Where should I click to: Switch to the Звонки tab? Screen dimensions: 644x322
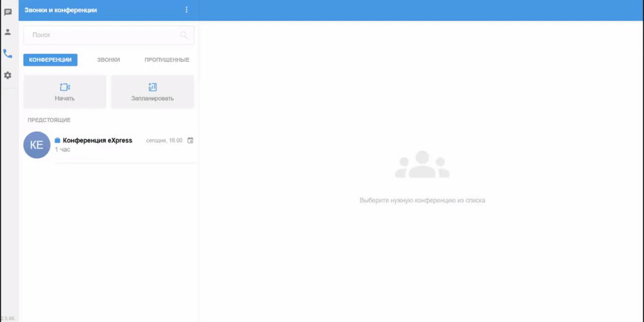tap(108, 60)
